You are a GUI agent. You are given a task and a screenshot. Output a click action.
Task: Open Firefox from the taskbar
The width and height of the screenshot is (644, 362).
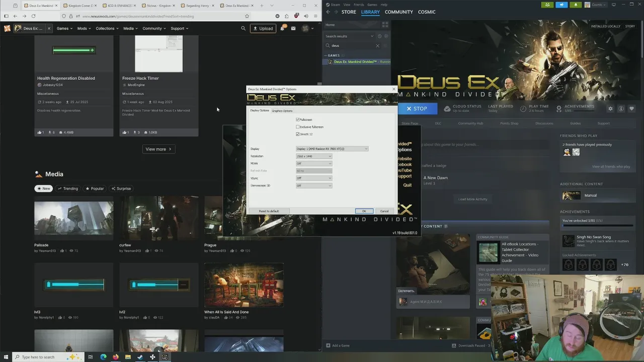point(116,357)
